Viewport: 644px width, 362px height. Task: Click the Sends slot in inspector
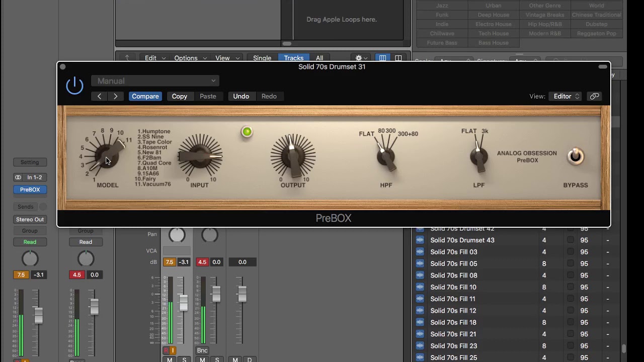tap(26, 207)
